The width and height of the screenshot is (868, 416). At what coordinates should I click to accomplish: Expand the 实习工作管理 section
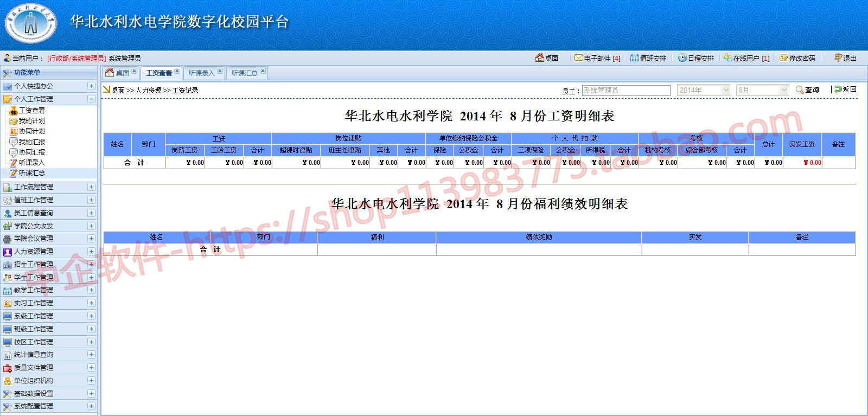pos(91,303)
